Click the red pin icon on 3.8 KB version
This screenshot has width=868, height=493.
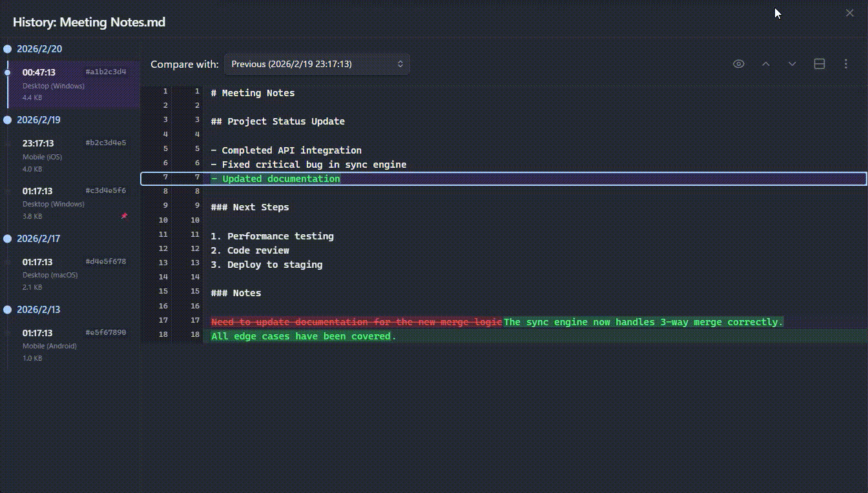tap(124, 216)
